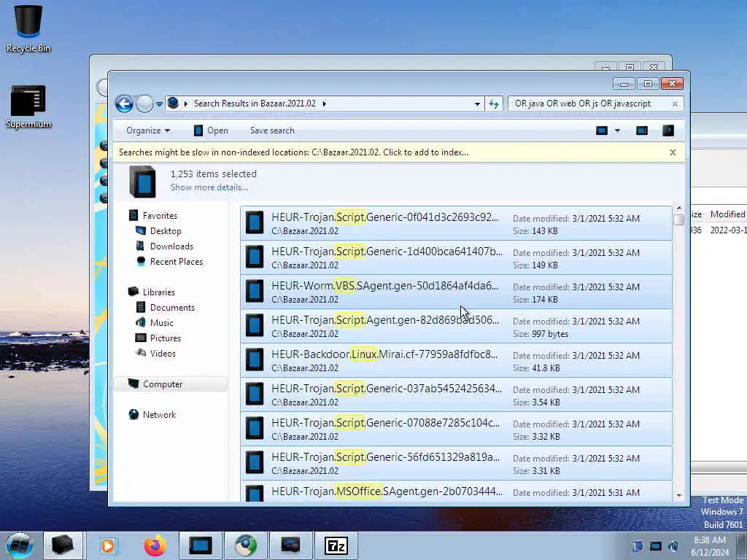Open the address bar history dropdown
Image resolution: width=747 pixels, height=560 pixels.
[477, 104]
